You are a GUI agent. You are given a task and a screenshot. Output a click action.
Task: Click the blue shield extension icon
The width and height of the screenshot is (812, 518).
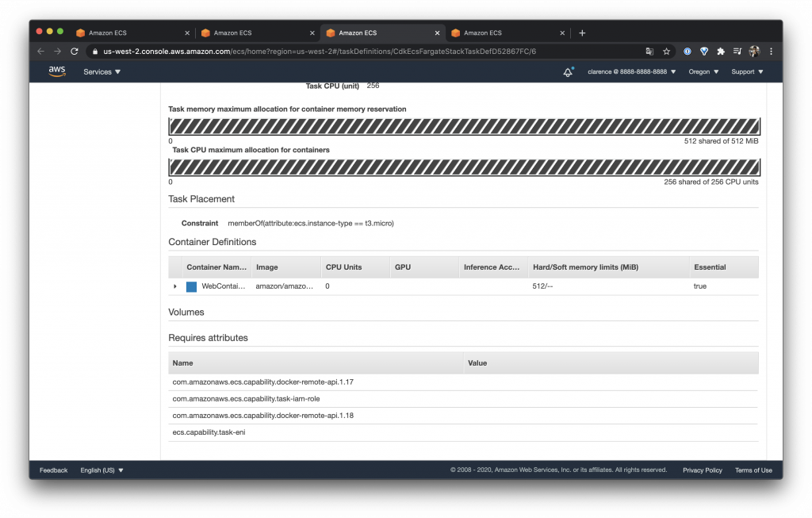point(704,52)
